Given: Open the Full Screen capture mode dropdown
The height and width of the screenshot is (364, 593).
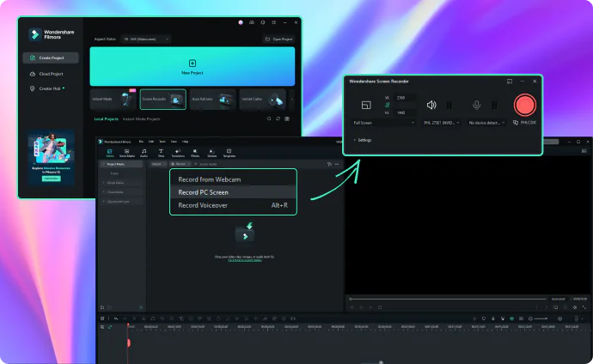Looking at the screenshot, I should pos(383,123).
